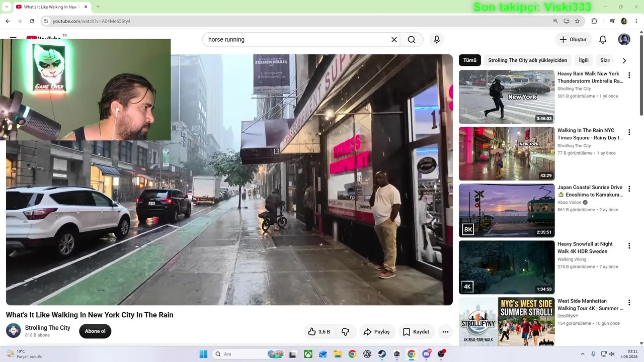Save the video with "Kaydet"
This screenshot has height=362, width=644.
(417, 332)
